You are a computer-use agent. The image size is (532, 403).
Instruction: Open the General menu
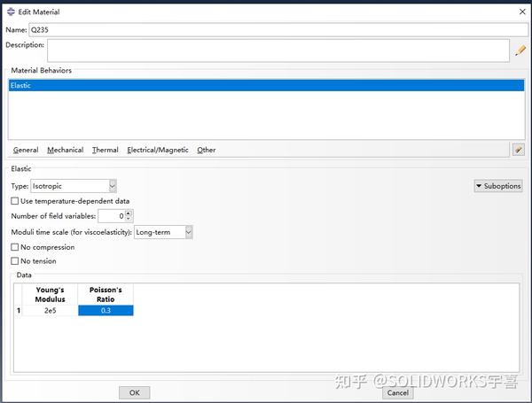(26, 150)
